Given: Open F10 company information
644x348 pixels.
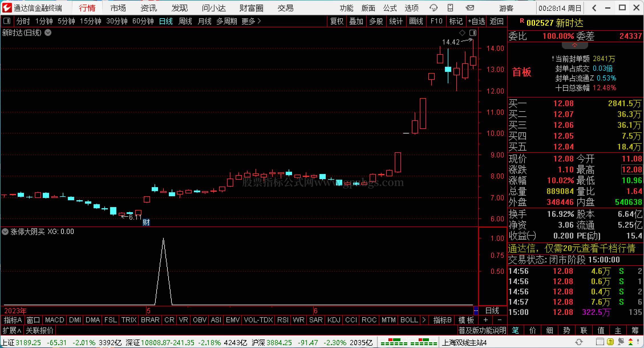Looking at the screenshot, I should pyautogui.click(x=436, y=21).
